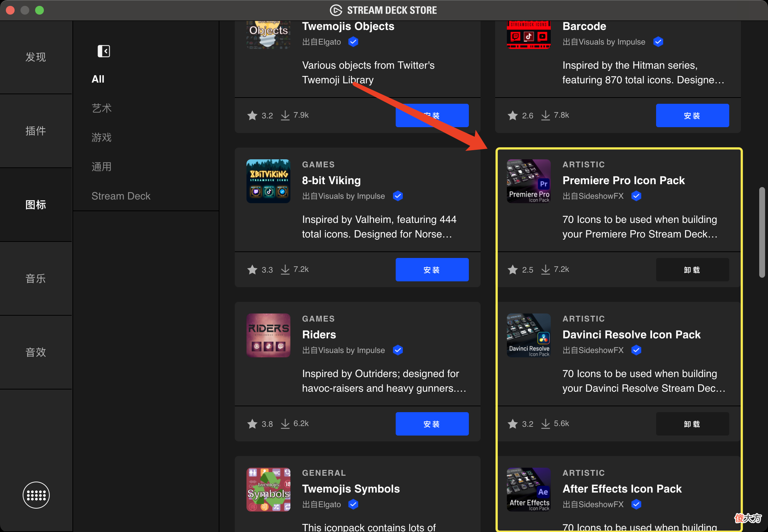This screenshot has width=768, height=532.
Task: Open the 音效 (Sound Effects) section
Action: coord(36,352)
